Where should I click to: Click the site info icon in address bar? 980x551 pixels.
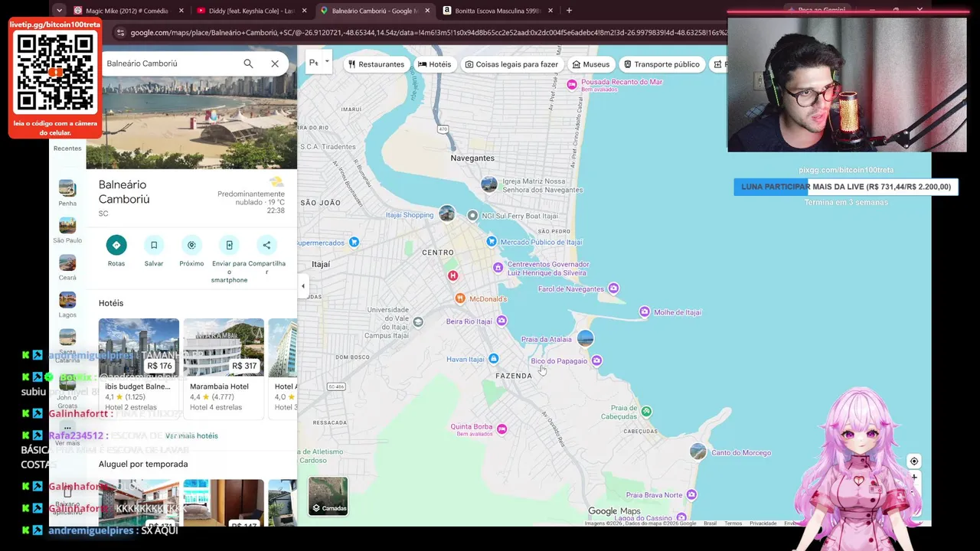(119, 33)
